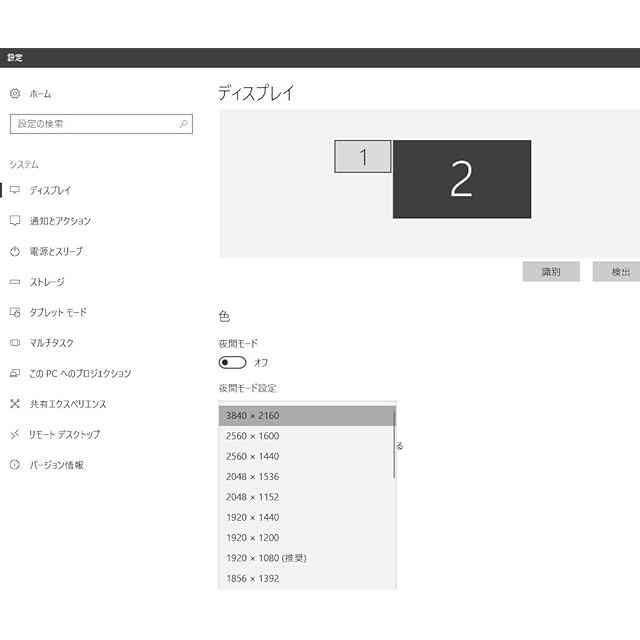The image size is (640, 640).
Task: Select display 1 thumbnail
Action: coord(362,157)
